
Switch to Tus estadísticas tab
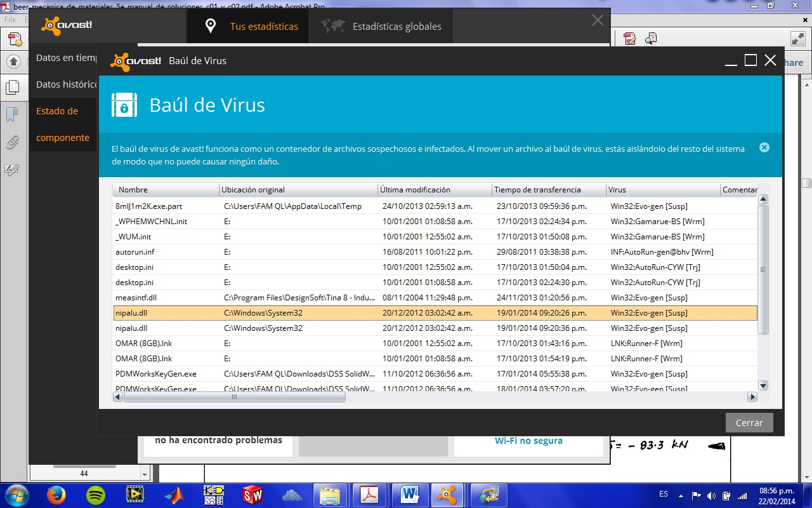coord(248,26)
